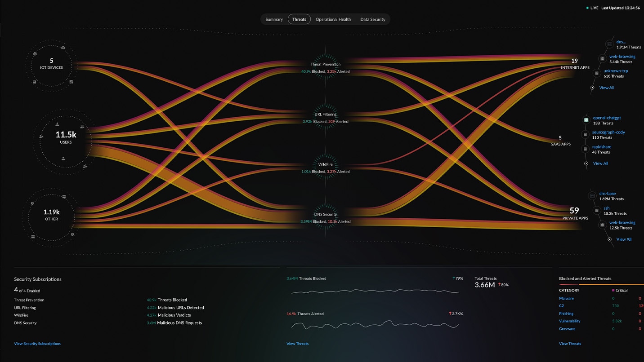
Task: Click the openai-chatgpt app icon
Action: point(586,120)
